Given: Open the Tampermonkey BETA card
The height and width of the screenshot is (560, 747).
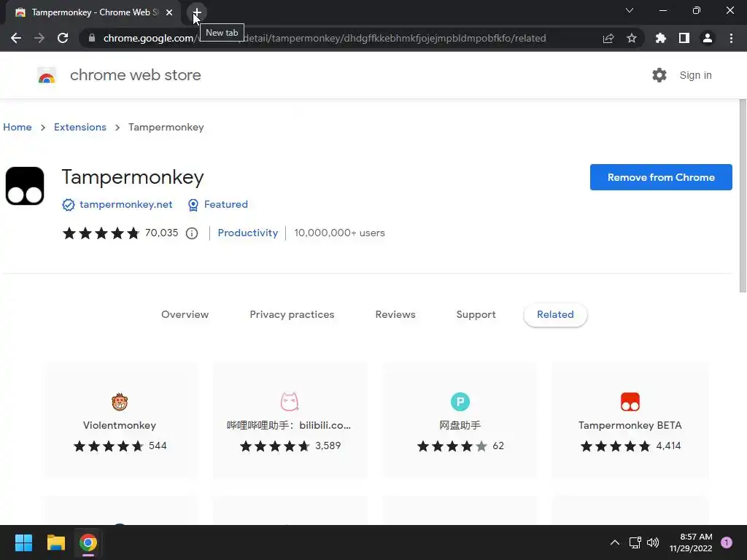Looking at the screenshot, I should [x=630, y=421].
